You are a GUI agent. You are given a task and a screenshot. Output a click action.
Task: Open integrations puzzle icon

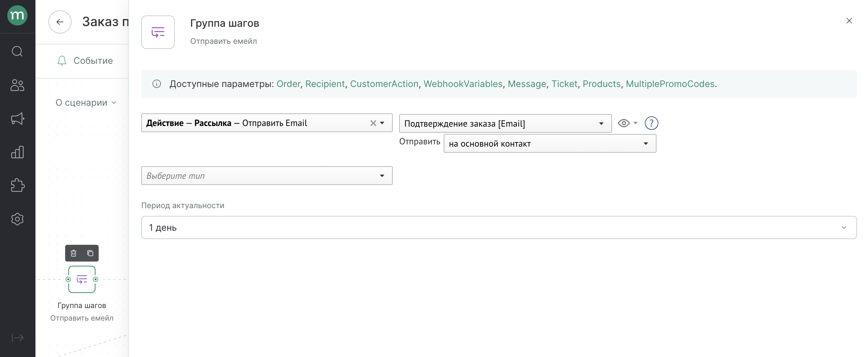[x=17, y=185]
